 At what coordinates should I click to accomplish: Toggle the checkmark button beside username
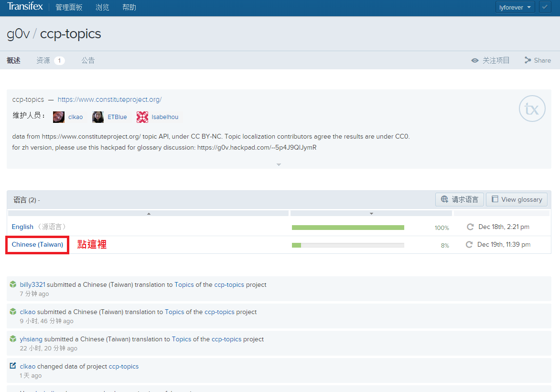pos(545,7)
